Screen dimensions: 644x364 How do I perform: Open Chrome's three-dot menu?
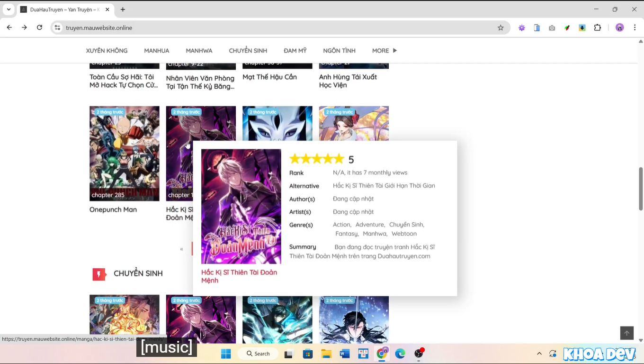(x=635, y=27)
